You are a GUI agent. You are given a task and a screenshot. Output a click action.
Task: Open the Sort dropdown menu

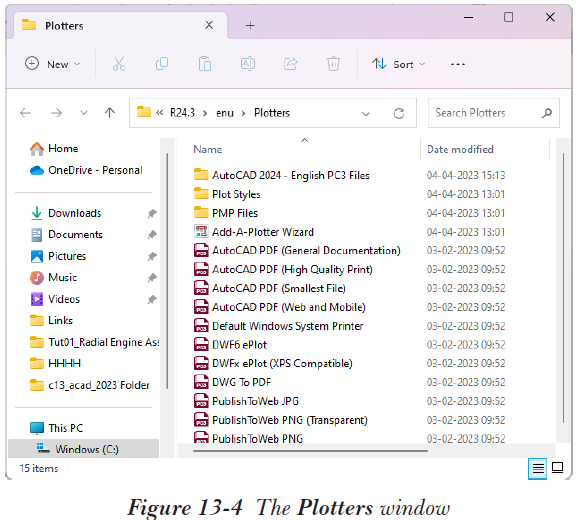398,64
